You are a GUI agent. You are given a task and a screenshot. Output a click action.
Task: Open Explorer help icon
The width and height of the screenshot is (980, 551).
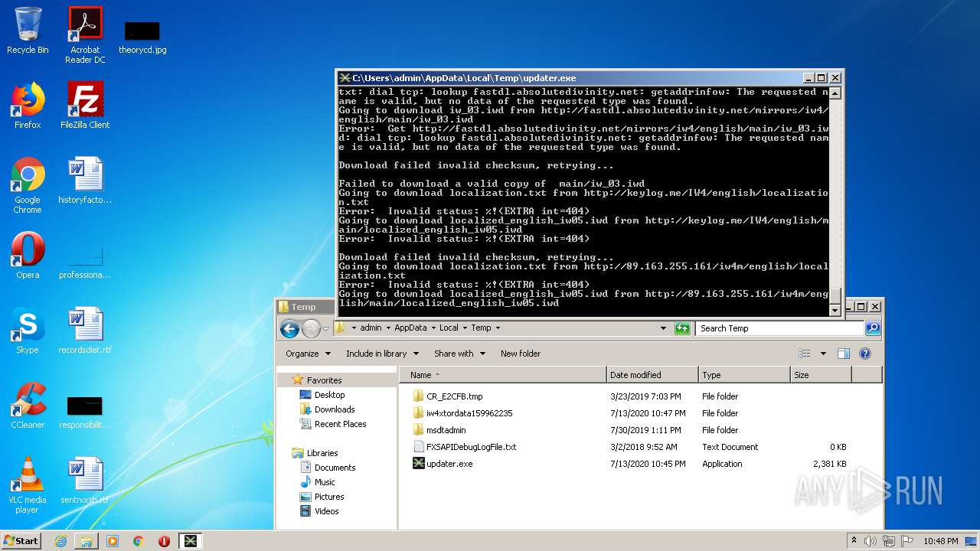tap(865, 354)
